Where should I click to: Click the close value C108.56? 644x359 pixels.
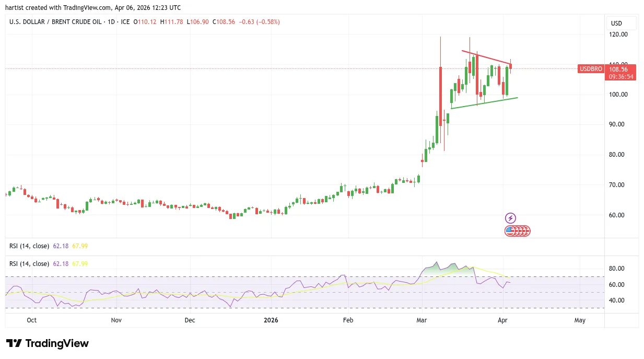[224, 22]
